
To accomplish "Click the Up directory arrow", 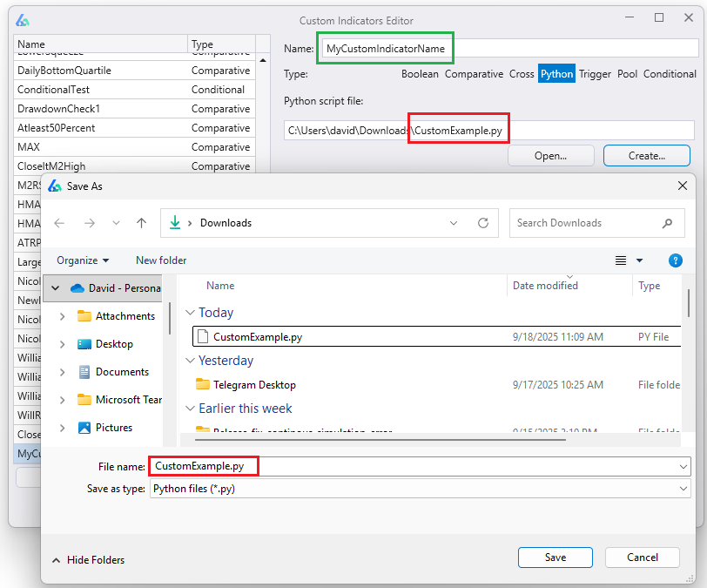I will click(x=141, y=223).
